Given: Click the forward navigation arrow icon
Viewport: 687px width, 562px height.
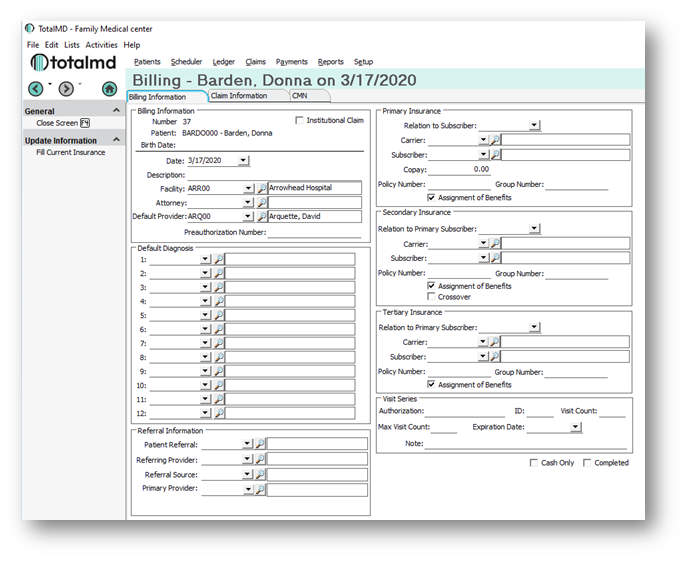Looking at the screenshot, I should point(66,89).
